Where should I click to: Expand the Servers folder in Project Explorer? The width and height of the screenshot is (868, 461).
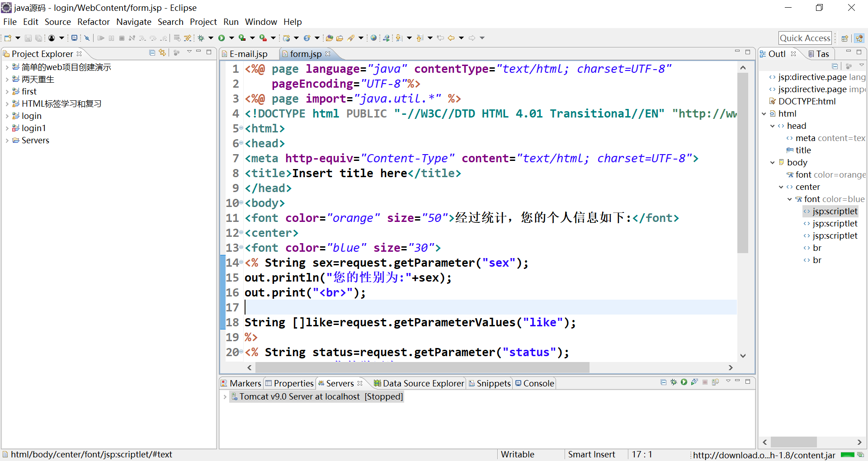(x=7, y=141)
